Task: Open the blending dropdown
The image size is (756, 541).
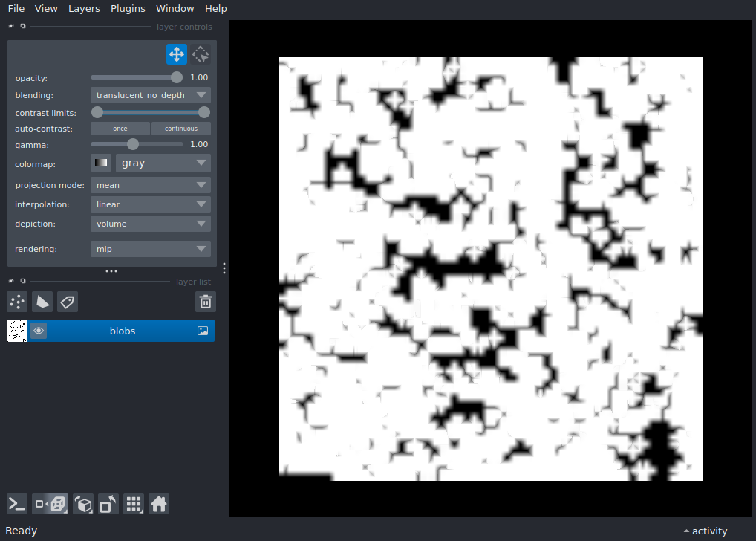Action: (150, 94)
